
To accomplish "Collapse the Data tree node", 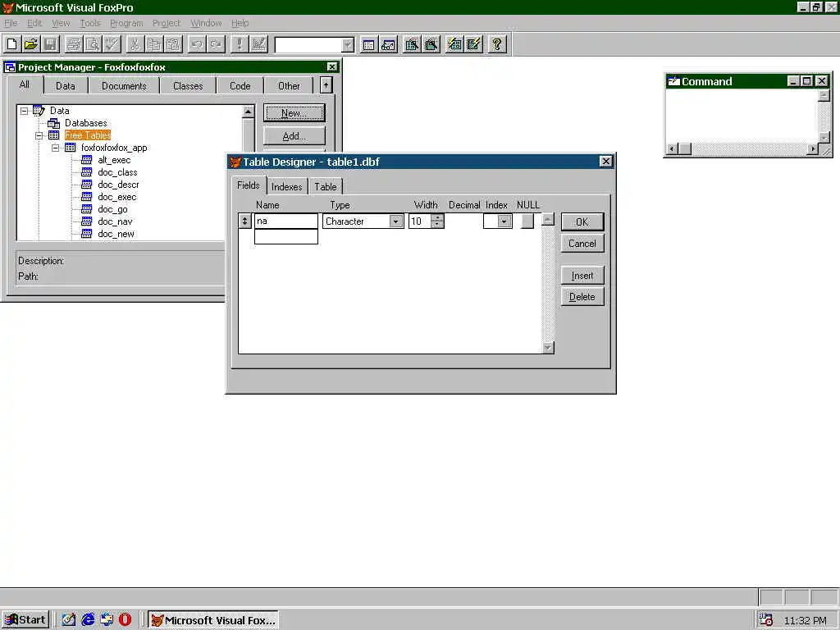I will pos(24,111).
